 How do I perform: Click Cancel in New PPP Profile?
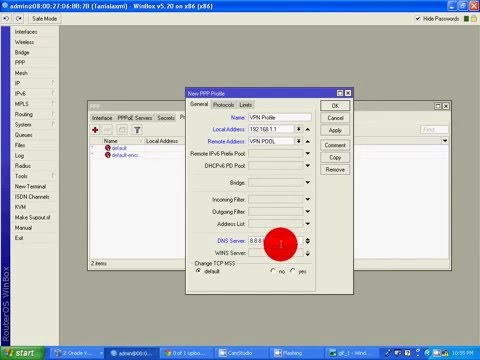point(335,118)
